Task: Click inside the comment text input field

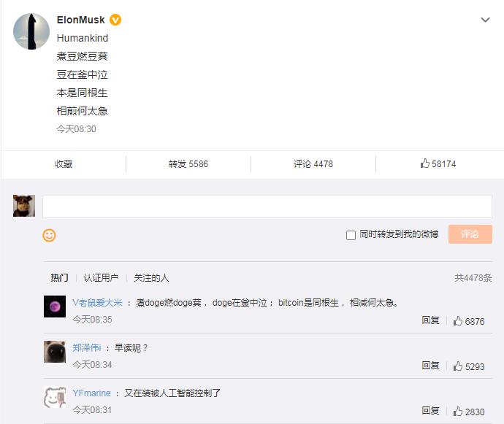Action: point(267,207)
